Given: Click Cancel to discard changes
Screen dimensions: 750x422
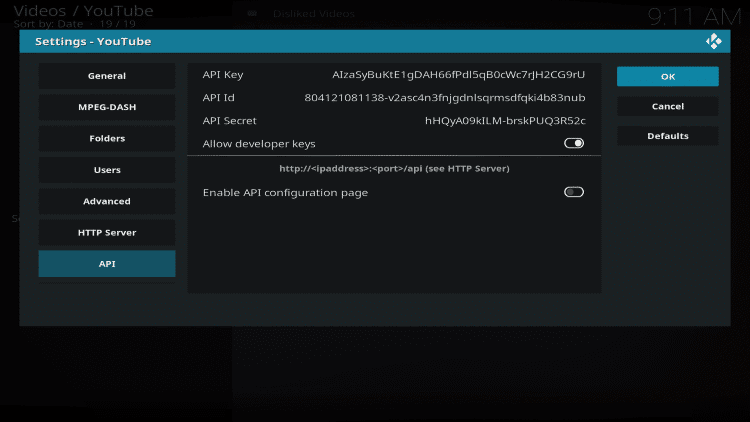Looking at the screenshot, I should (667, 106).
